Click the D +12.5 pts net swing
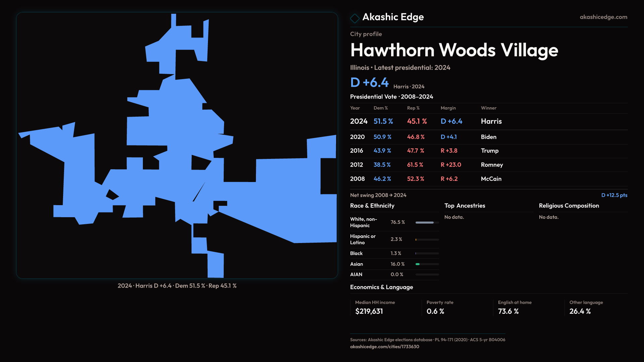Screen dimensions: 644x362 (614, 195)
